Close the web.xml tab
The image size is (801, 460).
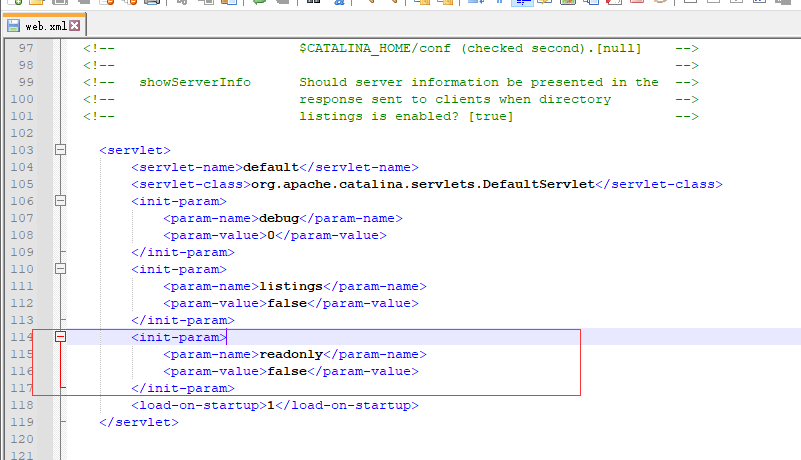[75, 26]
